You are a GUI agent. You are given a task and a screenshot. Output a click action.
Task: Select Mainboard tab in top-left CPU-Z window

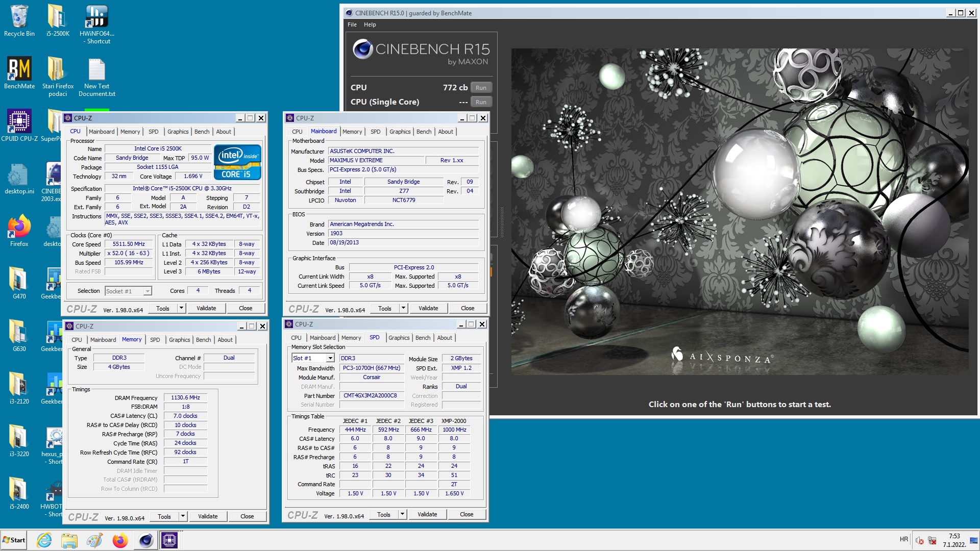(x=102, y=132)
